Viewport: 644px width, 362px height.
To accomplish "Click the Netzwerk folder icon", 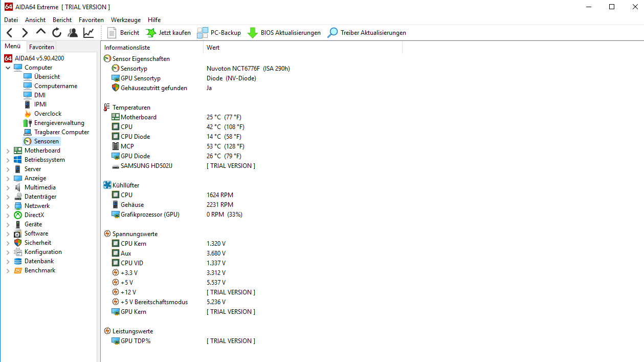I will [18, 206].
